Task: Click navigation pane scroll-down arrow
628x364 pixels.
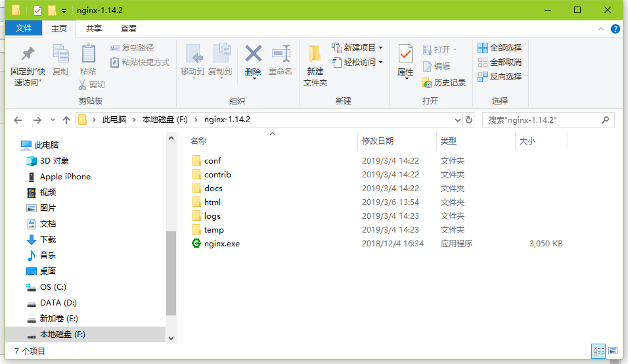Action: 171,338
